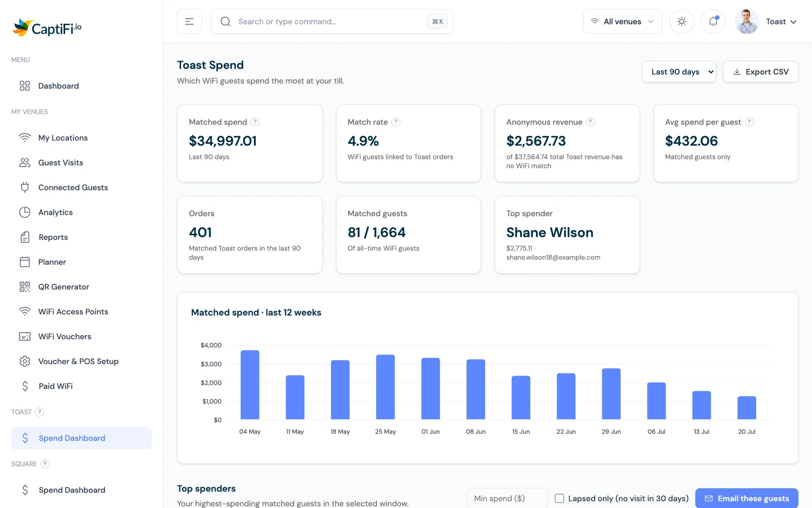Switch theme with the sun icon

682,21
